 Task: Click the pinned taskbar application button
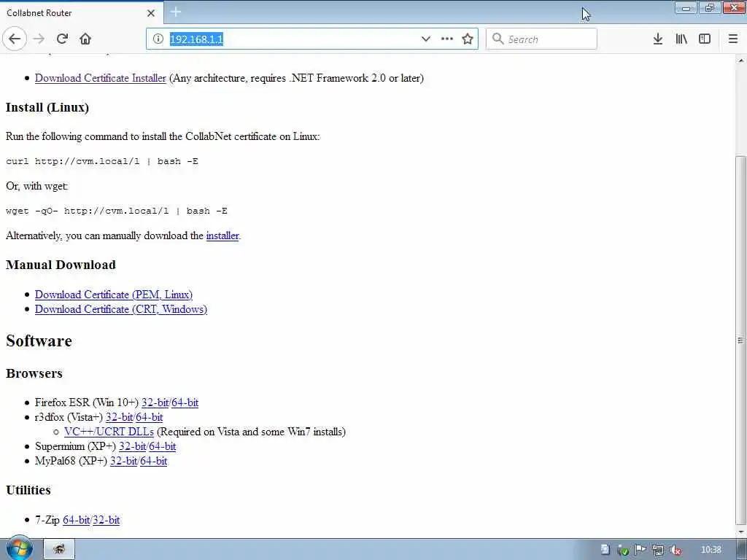click(x=59, y=550)
